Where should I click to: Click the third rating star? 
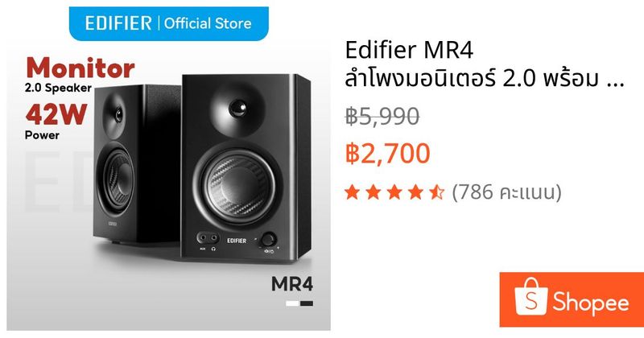pos(394,192)
